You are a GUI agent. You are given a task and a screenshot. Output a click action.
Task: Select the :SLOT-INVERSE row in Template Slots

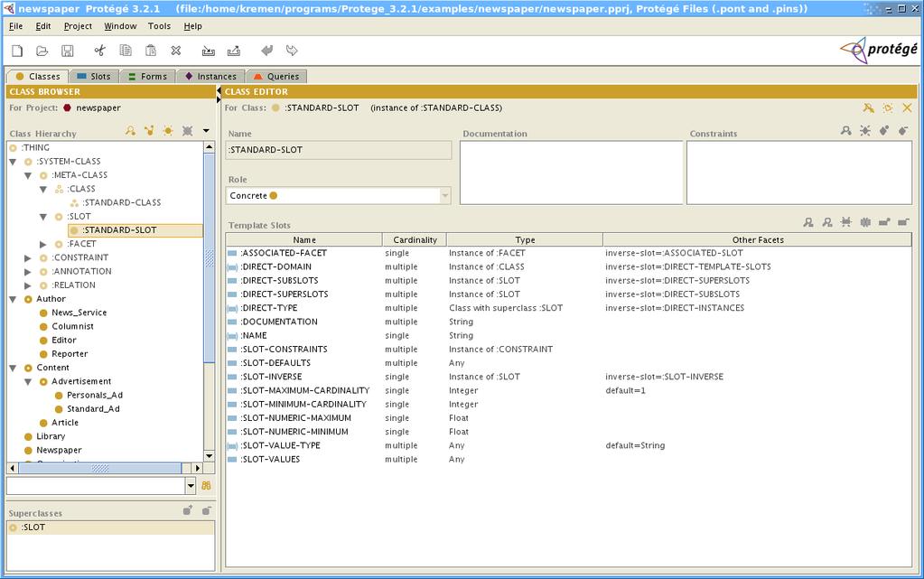[x=568, y=377]
